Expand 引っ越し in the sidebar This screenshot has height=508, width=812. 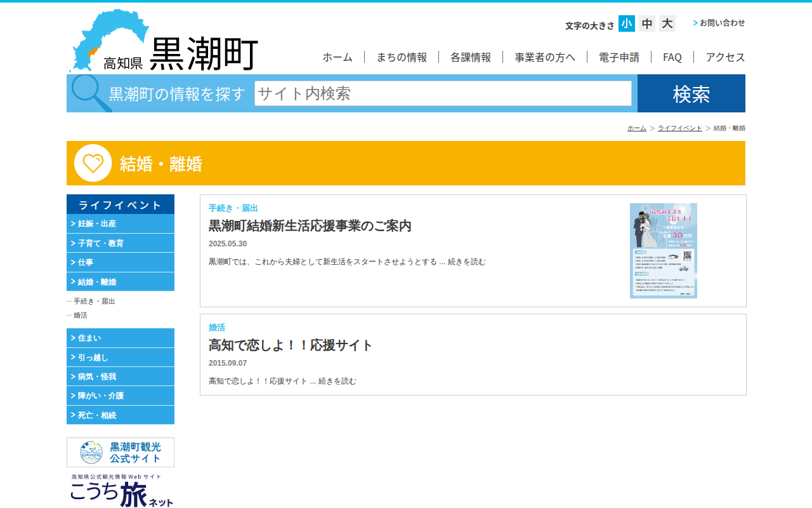click(121, 358)
